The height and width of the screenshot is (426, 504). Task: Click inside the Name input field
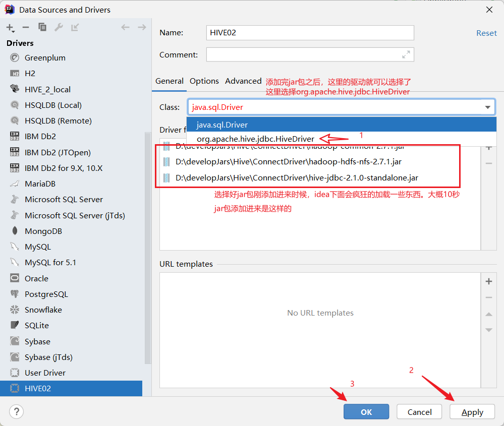(x=310, y=32)
